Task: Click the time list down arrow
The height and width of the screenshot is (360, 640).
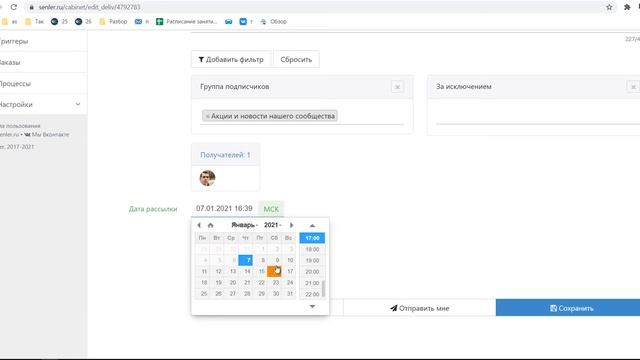Action: pyautogui.click(x=312, y=306)
